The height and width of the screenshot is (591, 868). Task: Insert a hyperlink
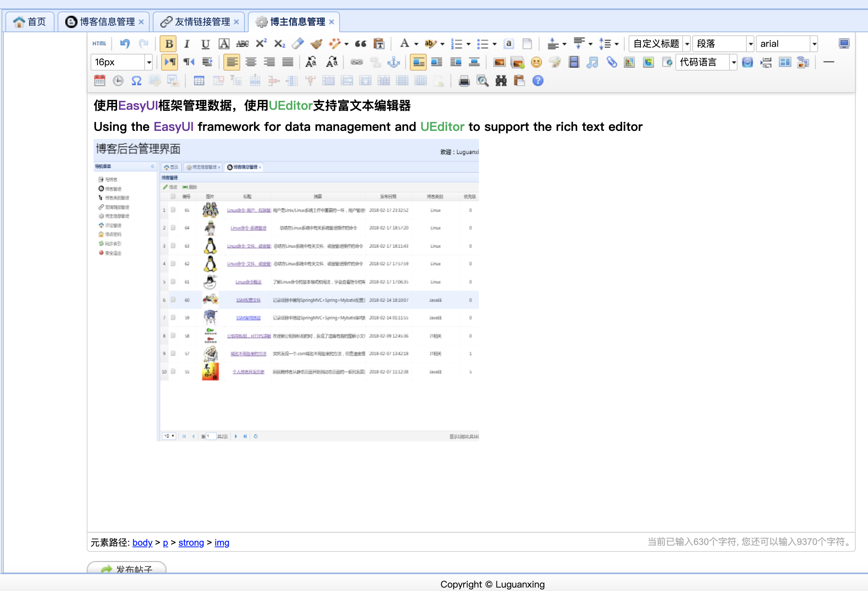[356, 62]
